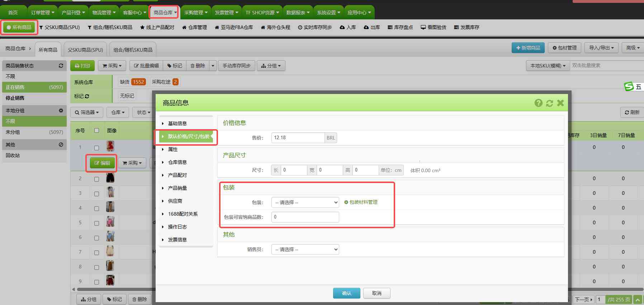Viewport: 644px width, 305px height.
Task: Check the checkbox for row 1
Action: pos(96,148)
